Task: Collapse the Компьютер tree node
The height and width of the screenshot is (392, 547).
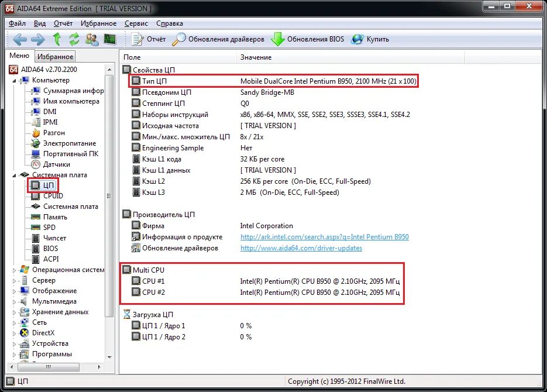Action: coord(14,81)
